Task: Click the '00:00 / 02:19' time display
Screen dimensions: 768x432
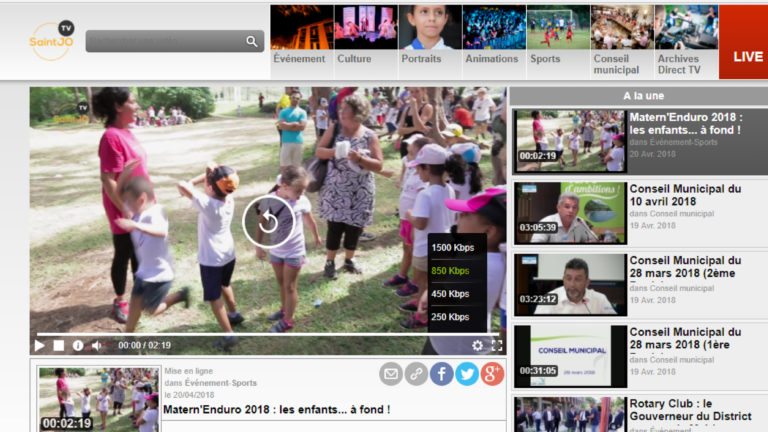Action: [144, 346]
